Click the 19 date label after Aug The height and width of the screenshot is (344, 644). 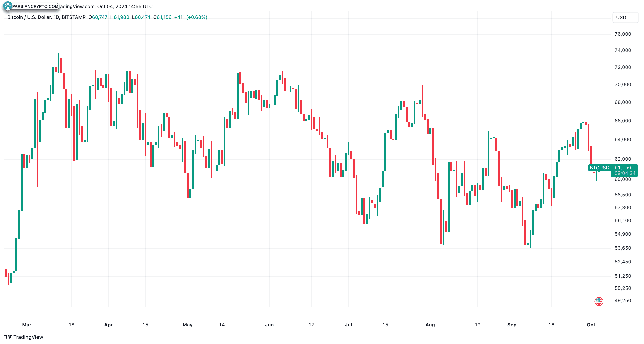(477, 325)
